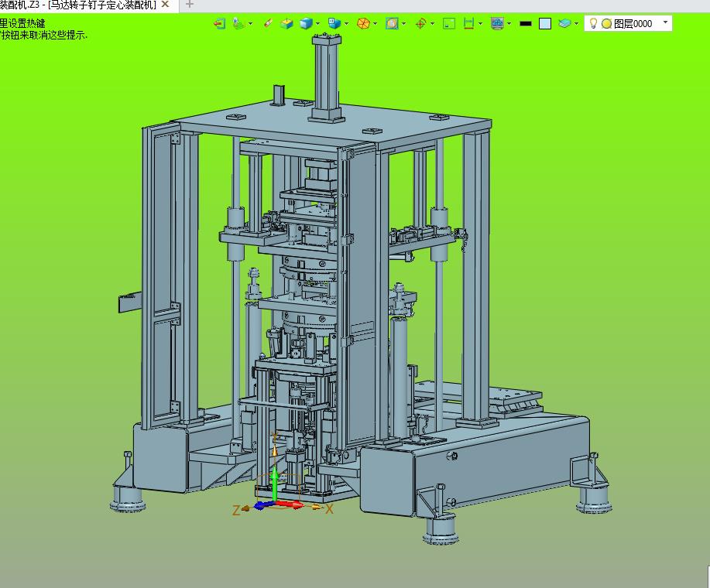Open the auxiliary view alignment tool
The width and height of the screenshot is (710, 588).
coord(238,23)
